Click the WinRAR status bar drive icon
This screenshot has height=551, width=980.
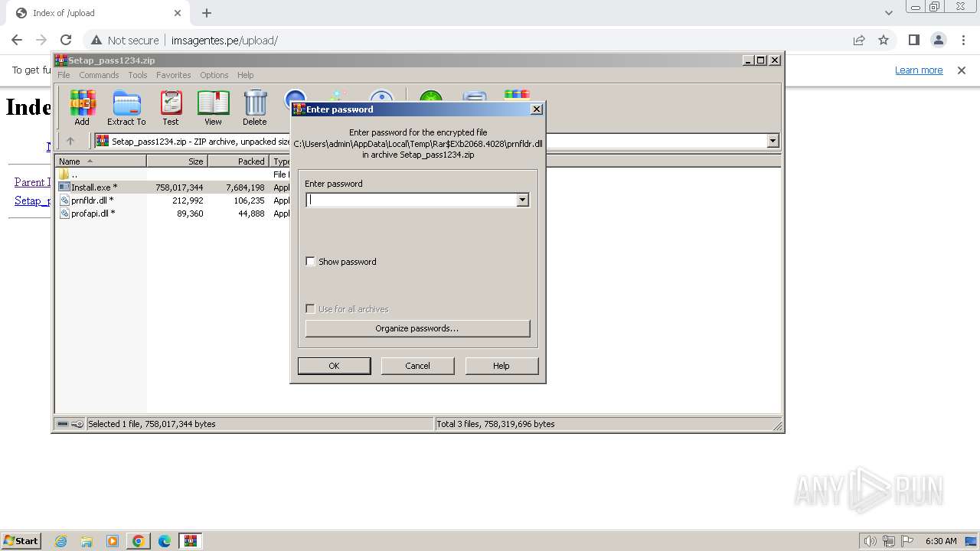tap(63, 424)
